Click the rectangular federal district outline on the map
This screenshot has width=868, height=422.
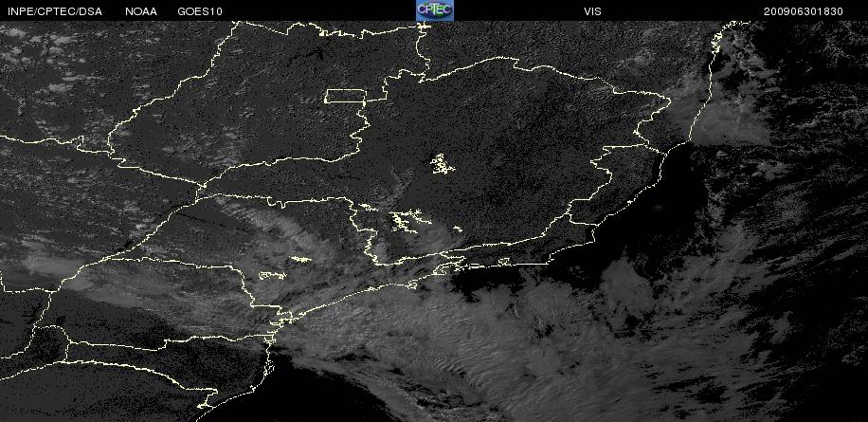pos(345,96)
